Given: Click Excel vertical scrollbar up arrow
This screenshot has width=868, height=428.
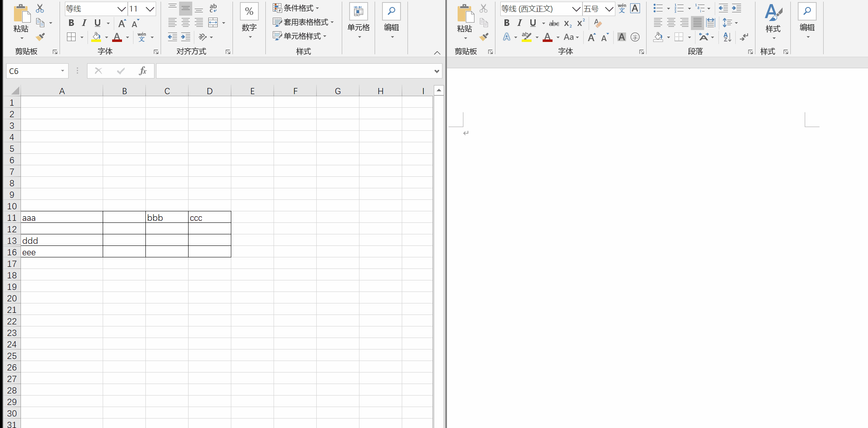Looking at the screenshot, I should tap(439, 90).
